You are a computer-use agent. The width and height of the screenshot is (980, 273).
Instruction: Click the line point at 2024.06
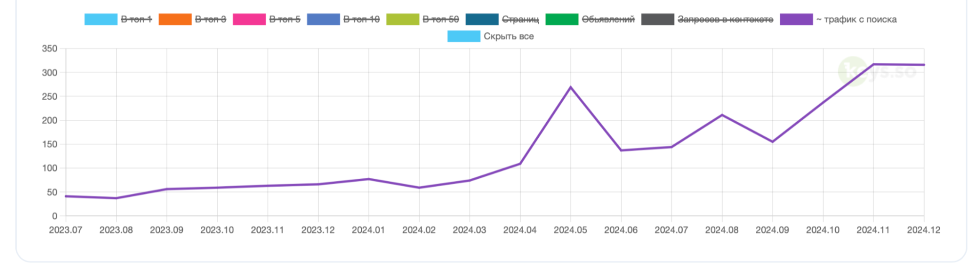[621, 150]
